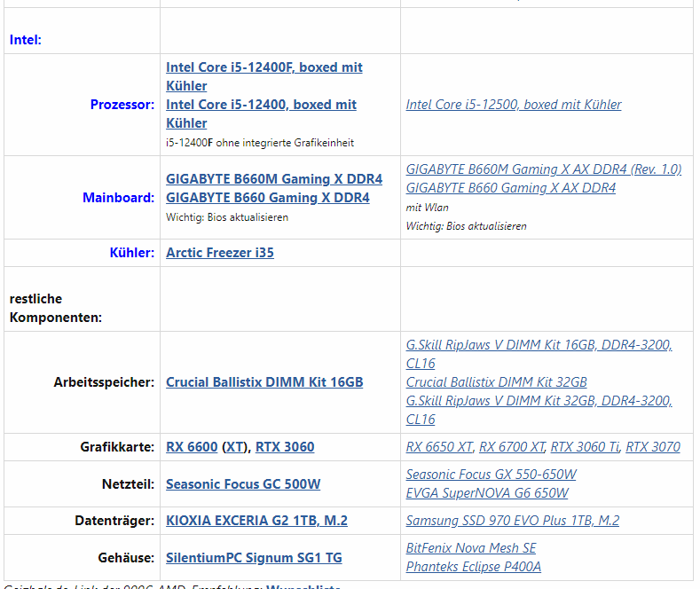Click the Grafikkarte: row label

point(117,447)
